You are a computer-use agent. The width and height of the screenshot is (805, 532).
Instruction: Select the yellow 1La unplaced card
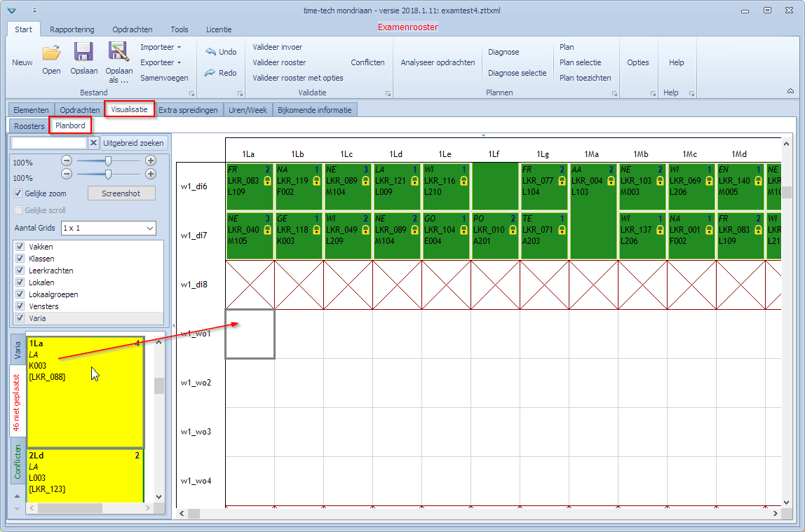pos(86,392)
